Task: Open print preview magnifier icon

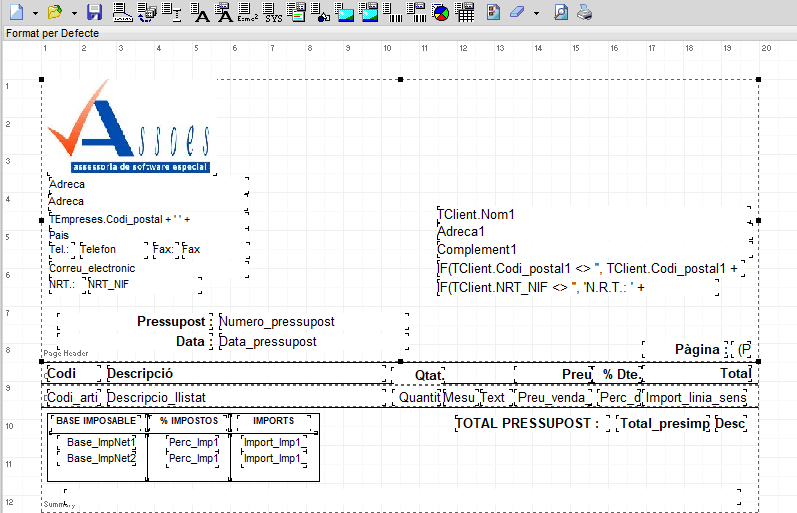Action: coord(561,12)
